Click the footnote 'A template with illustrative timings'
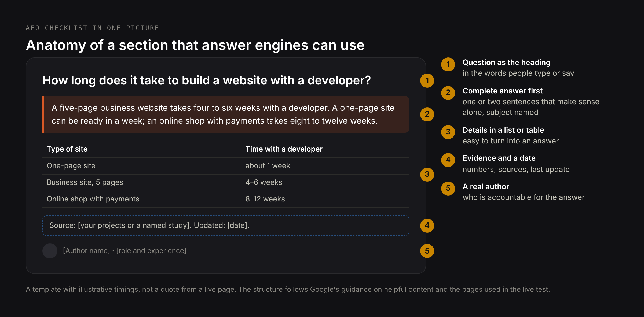The image size is (644, 317). click(x=288, y=289)
